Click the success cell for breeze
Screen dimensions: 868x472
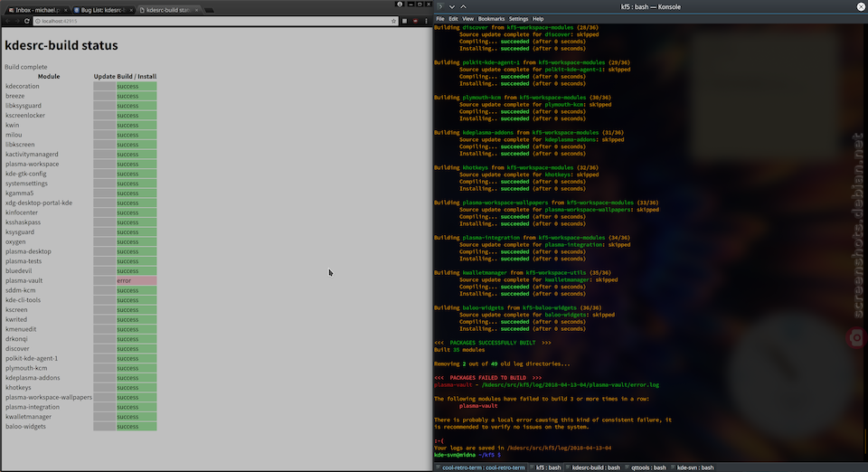(137, 96)
